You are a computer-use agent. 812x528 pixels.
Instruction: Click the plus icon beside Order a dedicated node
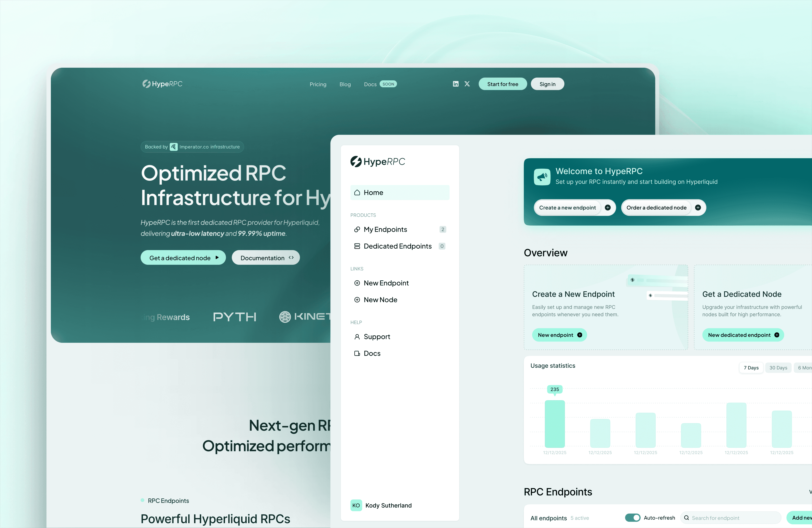[698, 207]
